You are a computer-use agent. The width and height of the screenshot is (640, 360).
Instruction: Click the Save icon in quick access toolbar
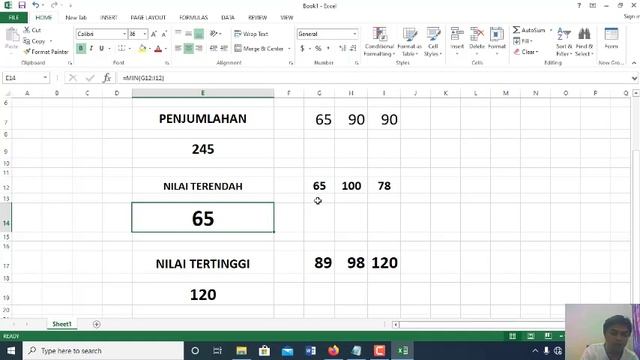point(22,5)
